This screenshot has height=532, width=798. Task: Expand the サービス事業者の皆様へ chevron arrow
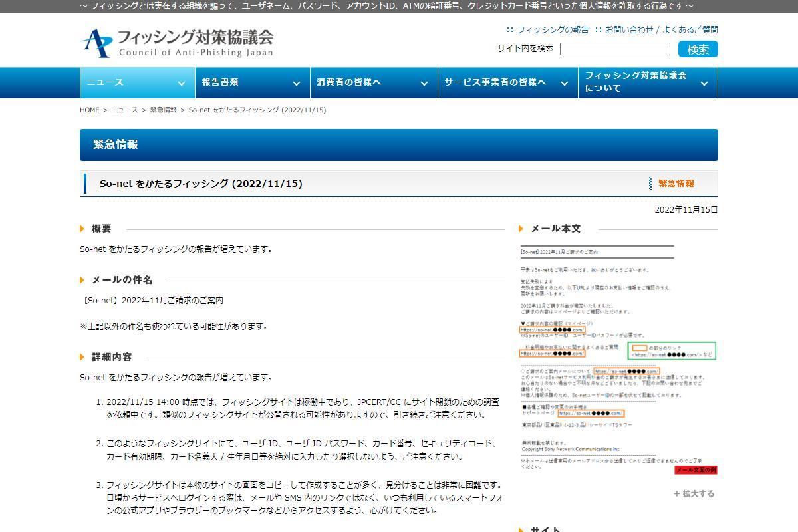click(565, 84)
